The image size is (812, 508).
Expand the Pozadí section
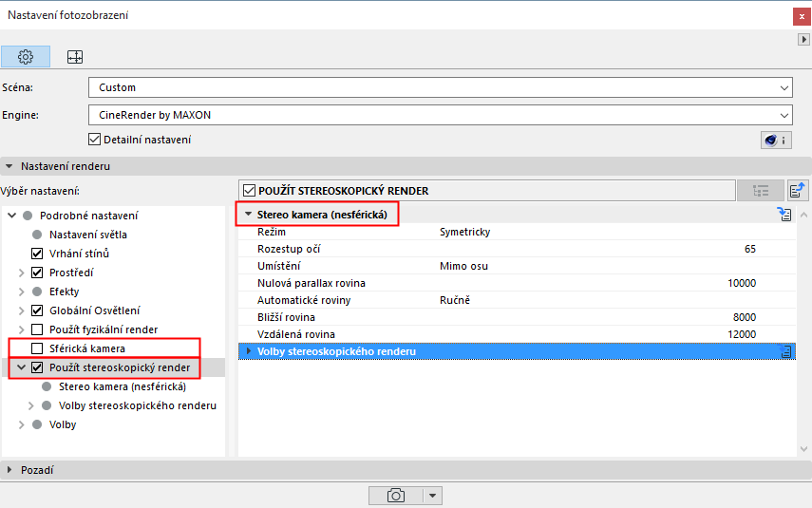9,470
